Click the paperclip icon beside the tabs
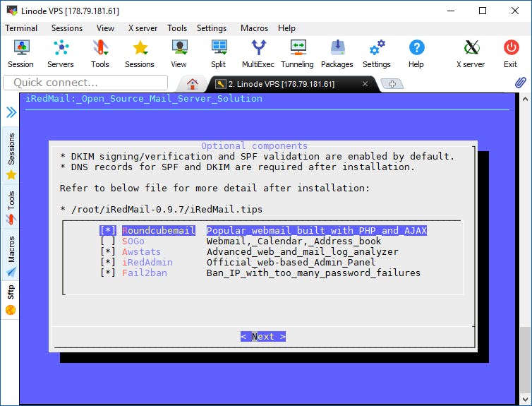This screenshot has height=406, width=532. point(520,83)
